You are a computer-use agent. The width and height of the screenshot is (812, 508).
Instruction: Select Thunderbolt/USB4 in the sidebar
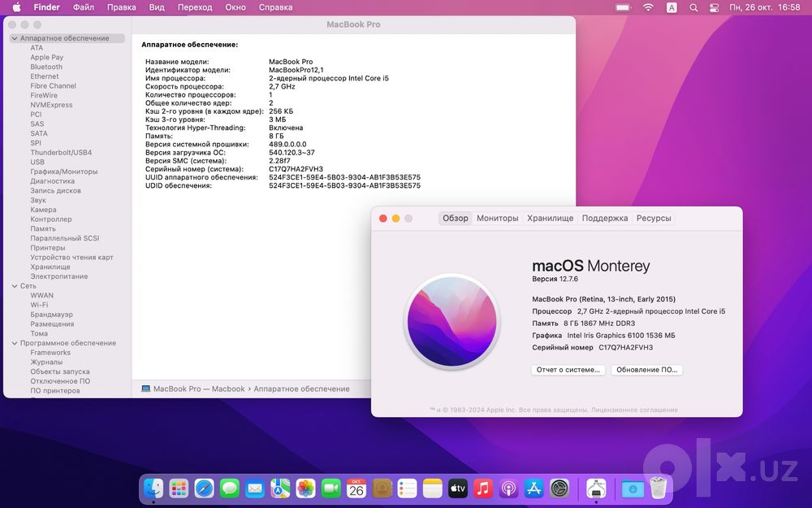pos(61,153)
